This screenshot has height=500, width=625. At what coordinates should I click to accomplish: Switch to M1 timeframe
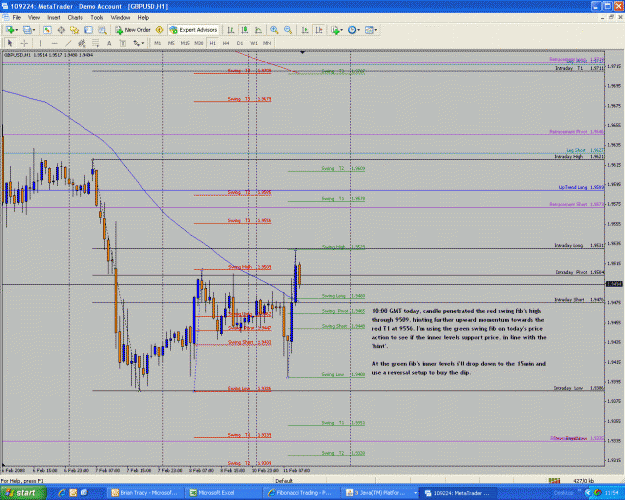tap(157, 43)
